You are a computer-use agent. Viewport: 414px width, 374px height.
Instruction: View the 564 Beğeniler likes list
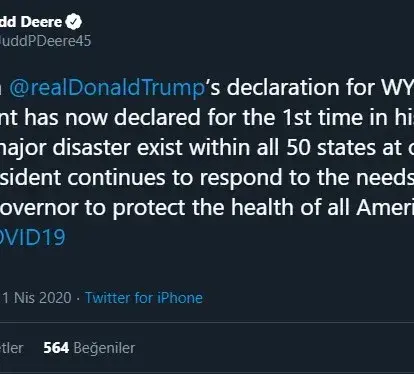[89, 348]
